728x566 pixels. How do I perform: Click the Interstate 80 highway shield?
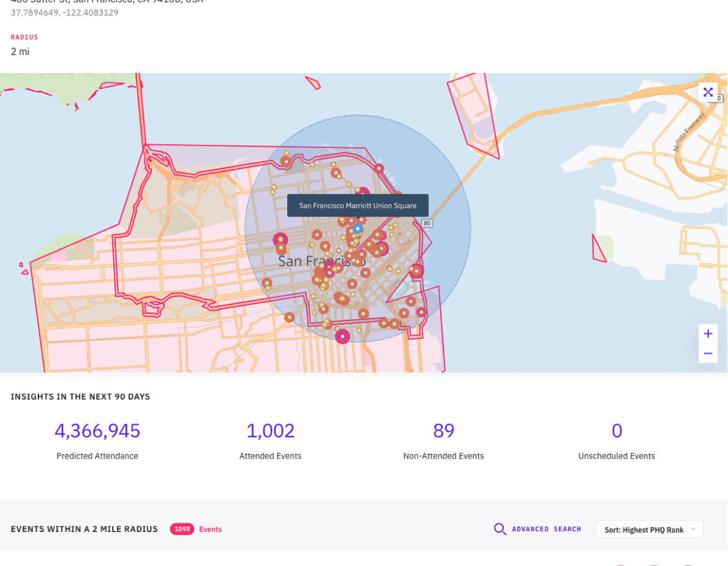(426, 223)
